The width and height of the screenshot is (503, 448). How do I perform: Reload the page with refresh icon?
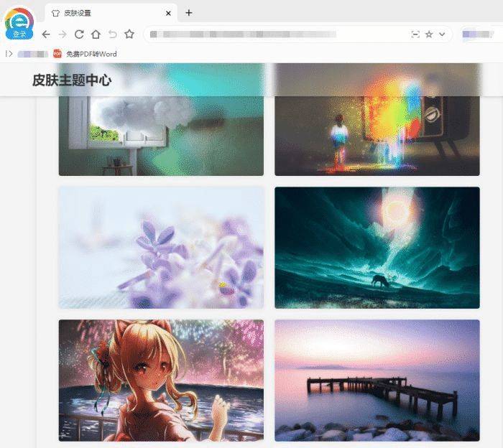pos(79,34)
